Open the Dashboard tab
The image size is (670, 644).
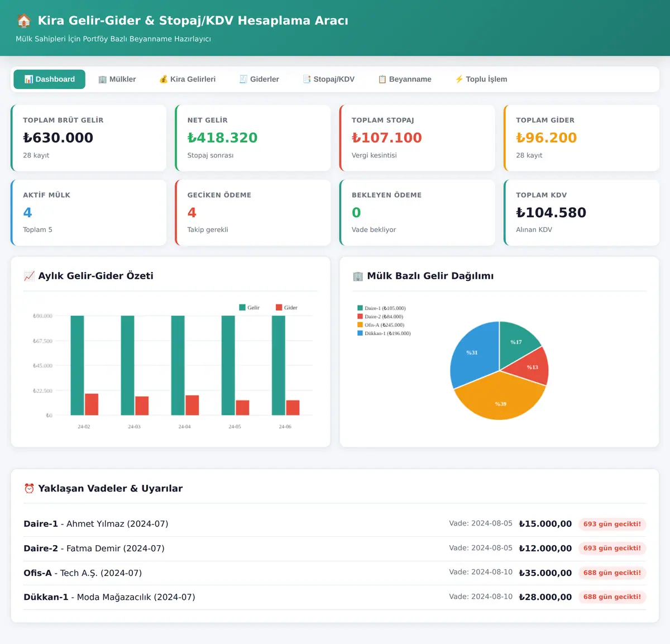[49, 79]
